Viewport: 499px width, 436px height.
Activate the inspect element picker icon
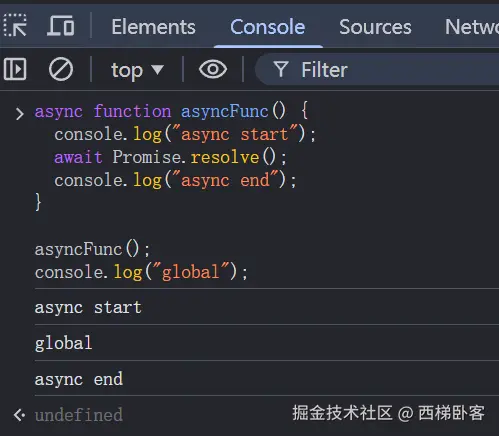pos(15,25)
